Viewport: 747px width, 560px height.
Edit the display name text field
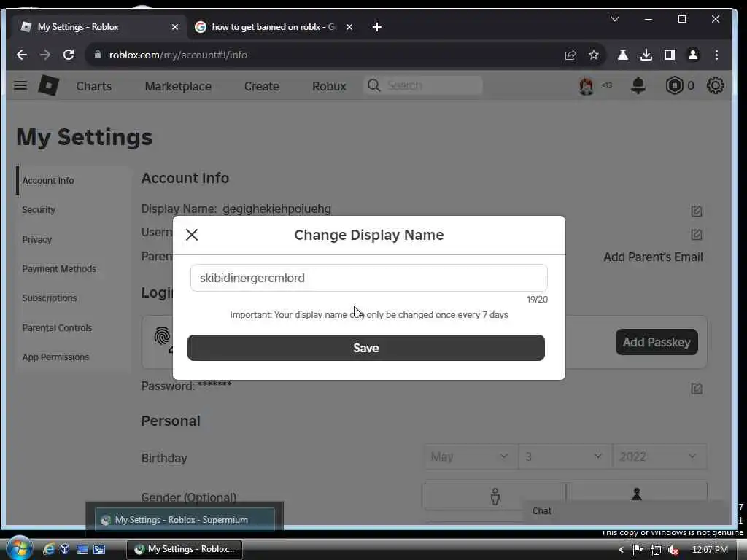pyautogui.click(x=368, y=278)
